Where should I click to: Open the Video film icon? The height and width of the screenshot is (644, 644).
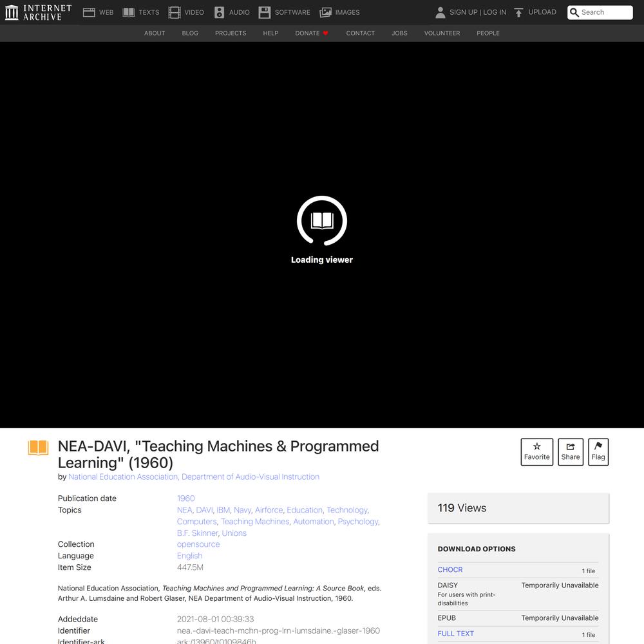coord(175,12)
